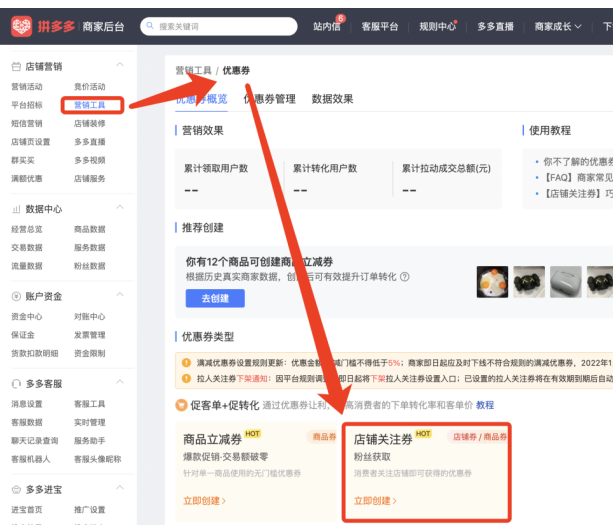Image resolution: width=613 pixels, height=525 pixels.
Task: Open 保证金 in the sidebar
Action: click(23, 335)
